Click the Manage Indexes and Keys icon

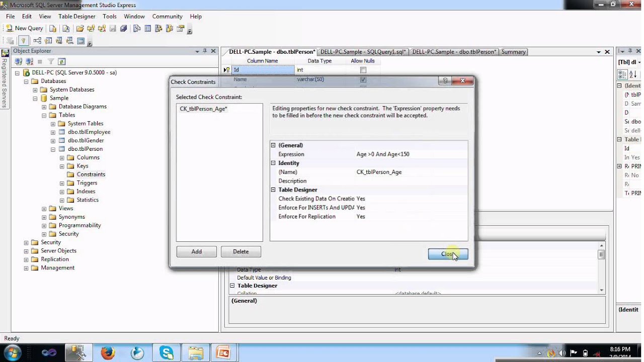coord(48,41)
